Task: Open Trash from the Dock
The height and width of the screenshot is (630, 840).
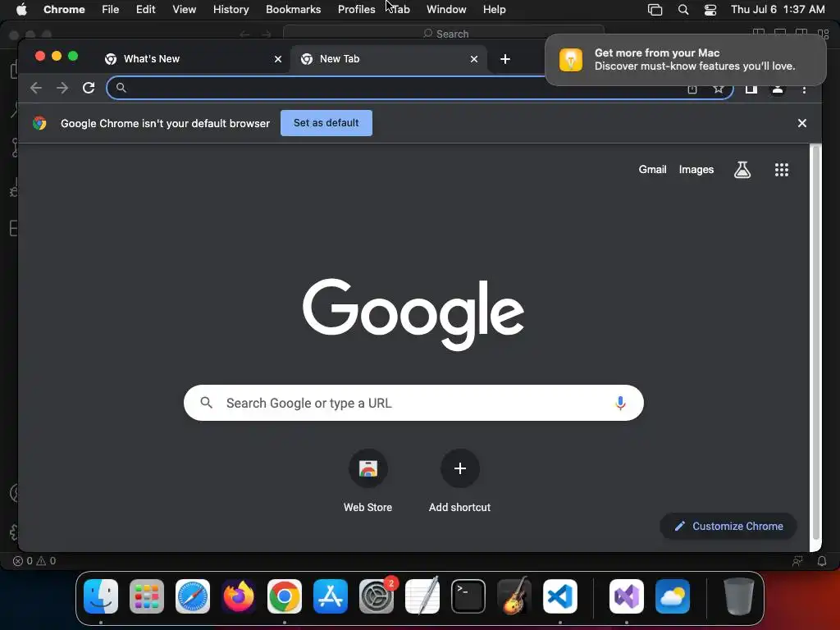Action: (x=739, y=596)
